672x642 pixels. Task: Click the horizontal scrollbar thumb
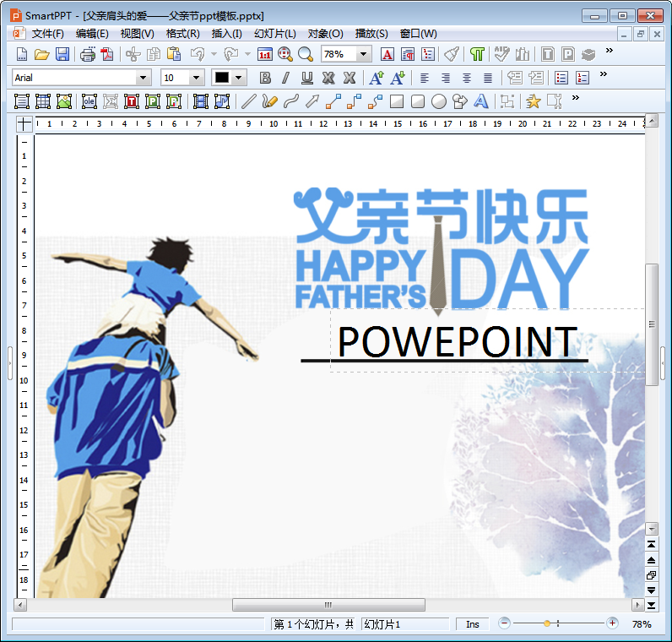point(328,605)
